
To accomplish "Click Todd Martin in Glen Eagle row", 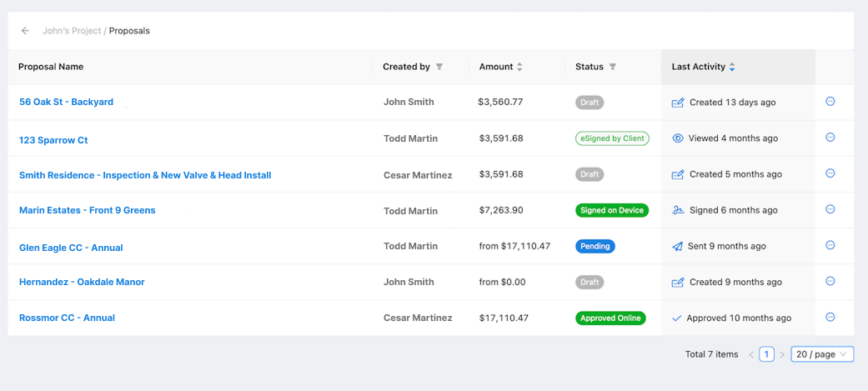I will (410, 246).
